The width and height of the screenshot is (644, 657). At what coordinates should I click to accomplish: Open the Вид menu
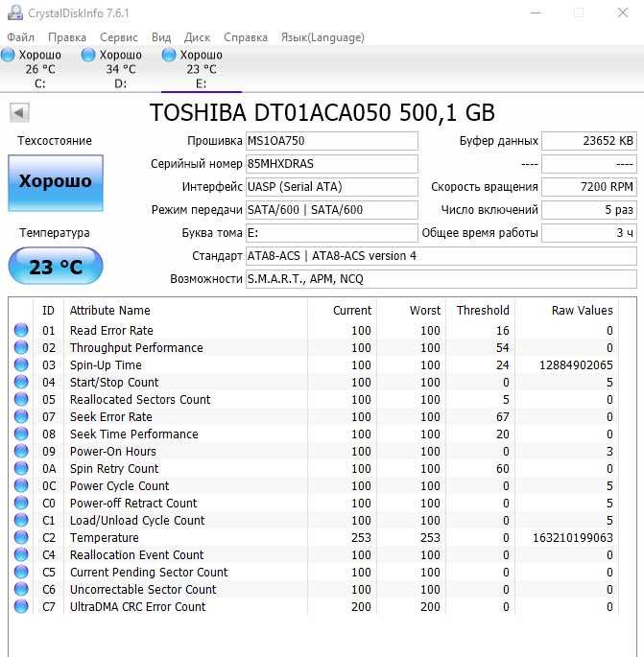point(161,37)
